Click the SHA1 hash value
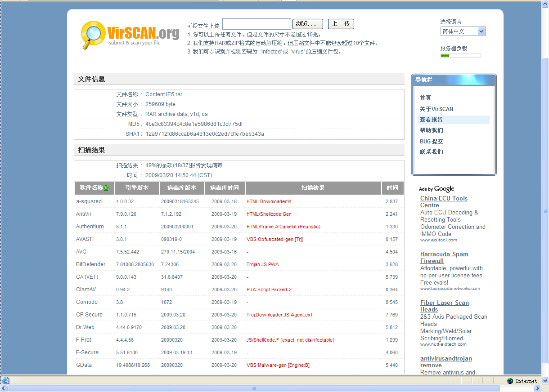 205,134
